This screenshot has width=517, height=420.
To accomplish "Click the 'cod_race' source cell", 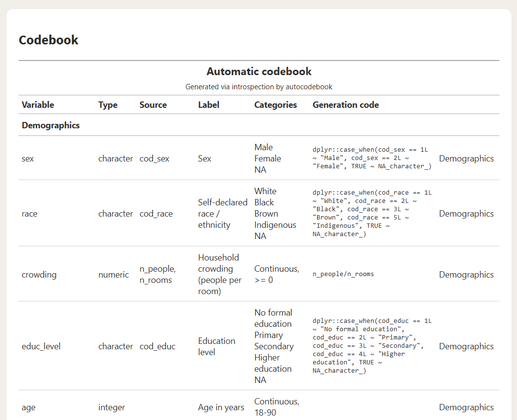I will [x=156, y=214].
